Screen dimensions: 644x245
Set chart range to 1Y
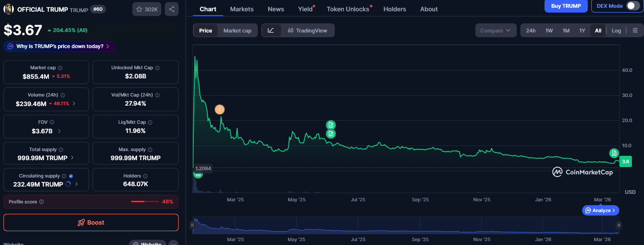click(582, 30)
